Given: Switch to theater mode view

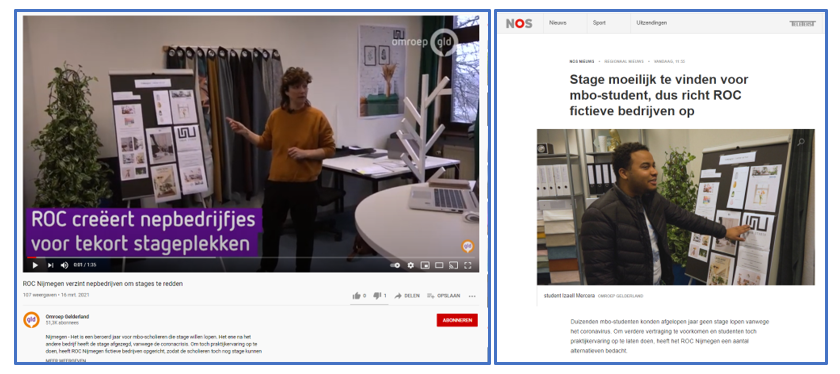Looking at the screenshot, I should (x=439, y=265).
